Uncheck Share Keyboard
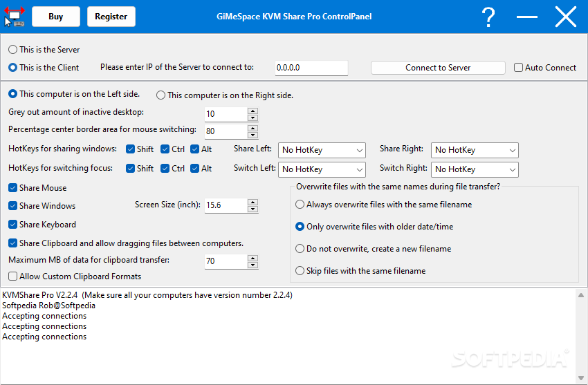 click(x=42, y=225)
